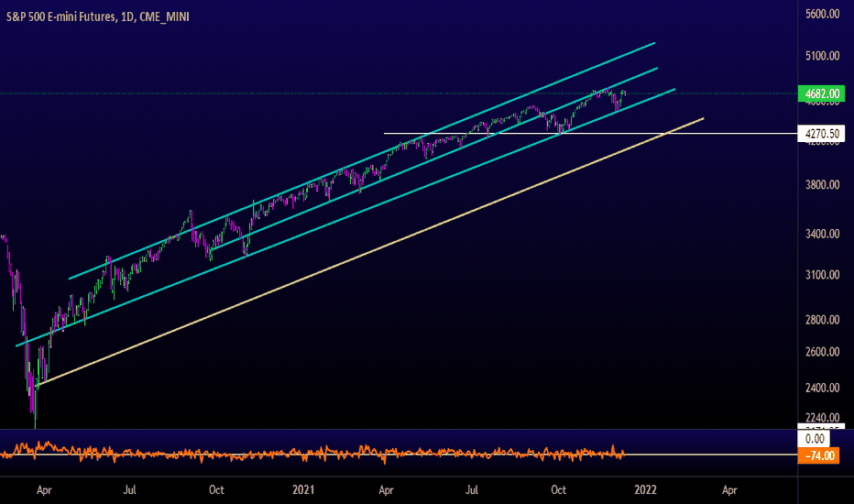Image resolution: width=854 pixels, height=504 pixels.
Task: Click the 5600.00 price axis label
Action: click(x=823, y=14)
